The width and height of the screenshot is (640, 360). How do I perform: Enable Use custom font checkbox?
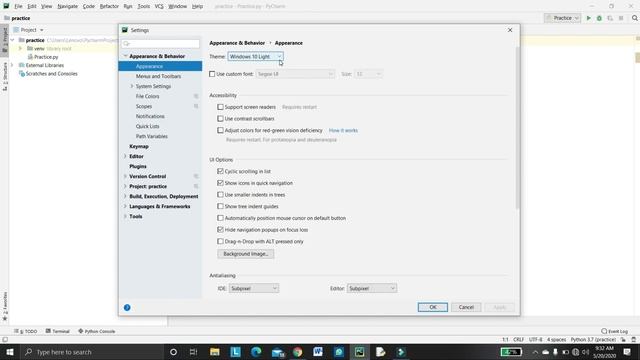(x=212, y=74)
